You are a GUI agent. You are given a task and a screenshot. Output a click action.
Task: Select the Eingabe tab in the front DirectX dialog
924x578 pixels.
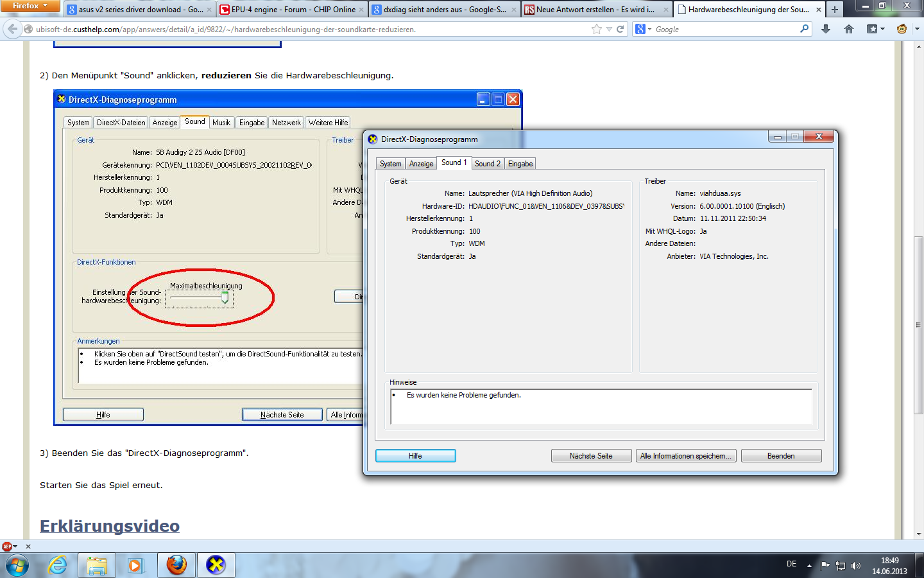point(520,164)
